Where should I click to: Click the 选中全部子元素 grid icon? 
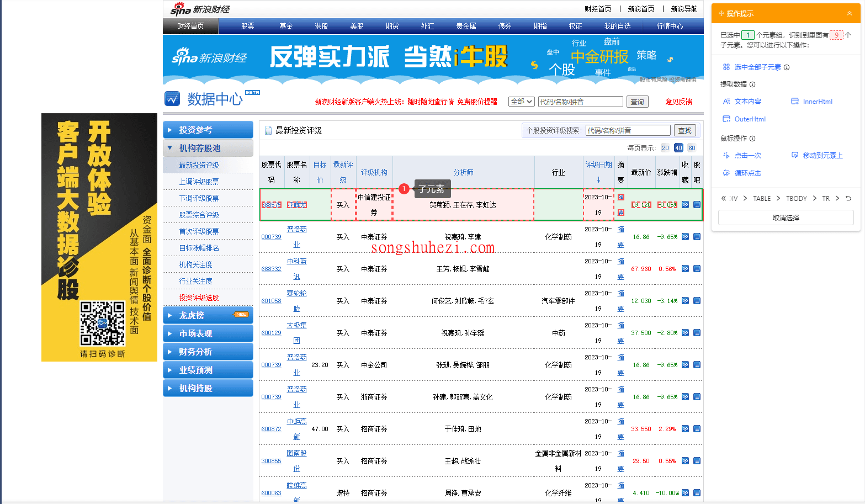726,67
